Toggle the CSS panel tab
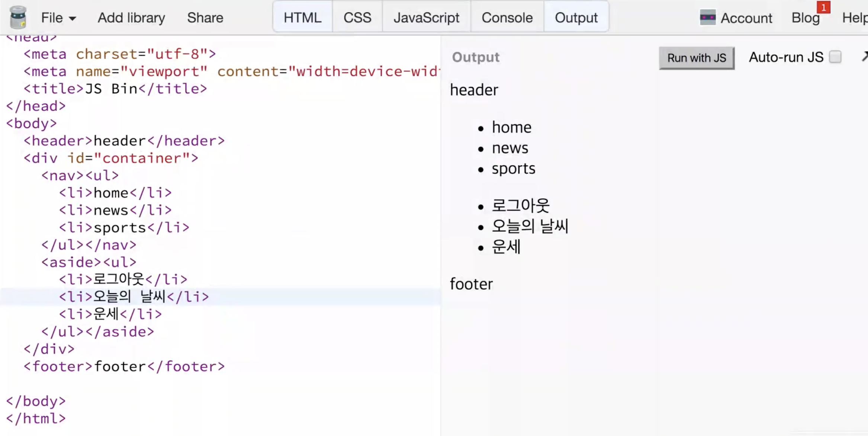The width and height of the screenshot is (868, 436). (x=357, y=17)
